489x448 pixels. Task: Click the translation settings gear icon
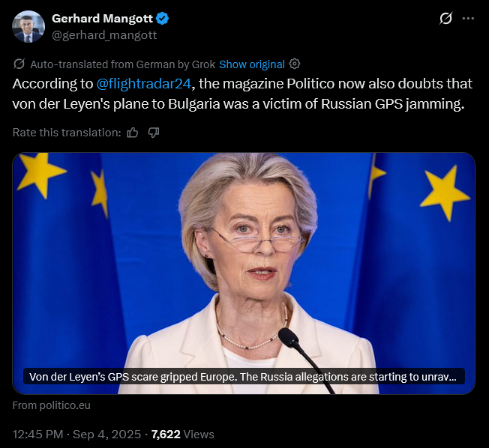(295, 64)
